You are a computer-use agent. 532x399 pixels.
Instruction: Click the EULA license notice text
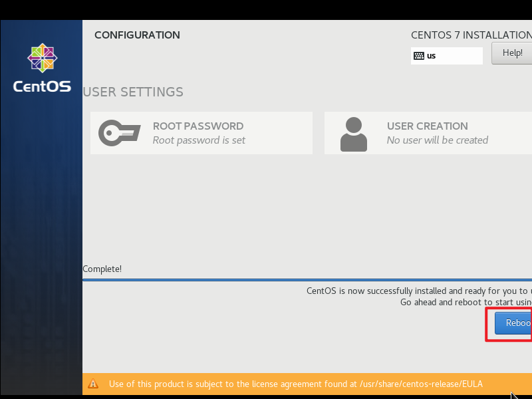coord(295,384)
